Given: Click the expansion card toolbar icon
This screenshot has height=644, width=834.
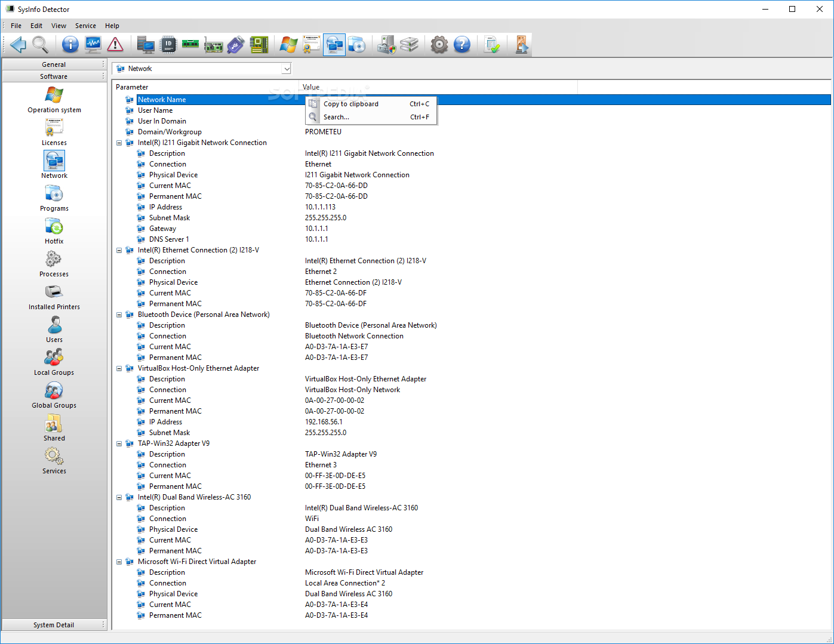Looking at the screenshot, I should (213, 45).
